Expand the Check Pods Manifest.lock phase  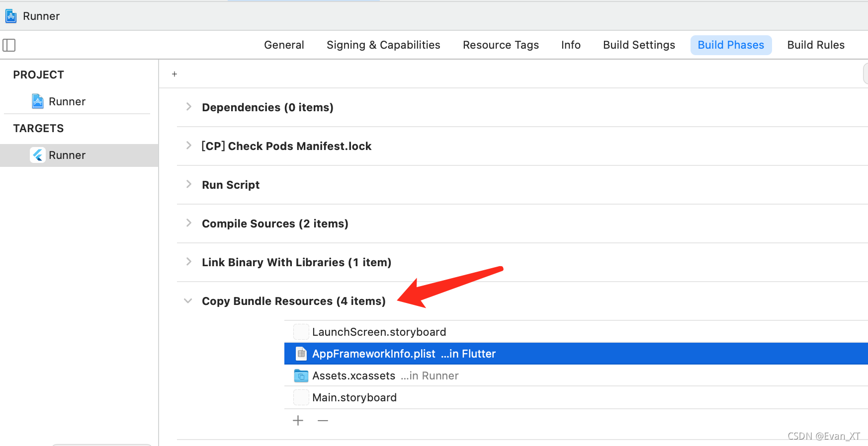[x=188, y=146]
